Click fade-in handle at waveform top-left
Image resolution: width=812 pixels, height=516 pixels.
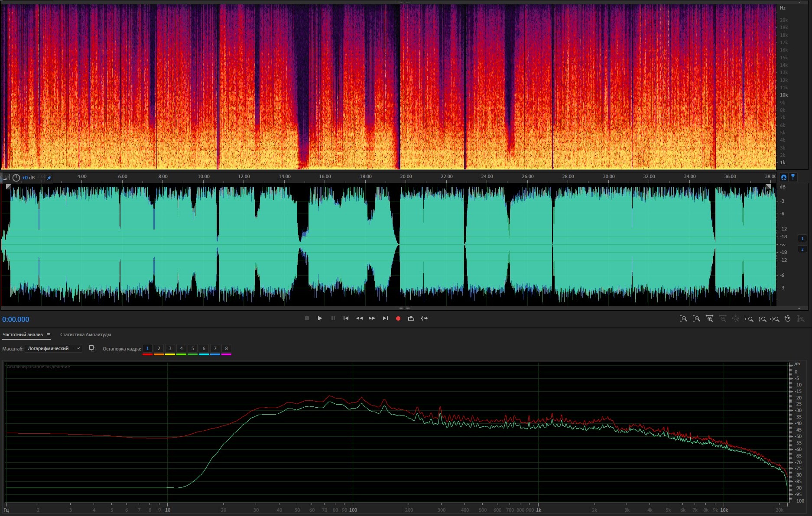pos(8,187)
